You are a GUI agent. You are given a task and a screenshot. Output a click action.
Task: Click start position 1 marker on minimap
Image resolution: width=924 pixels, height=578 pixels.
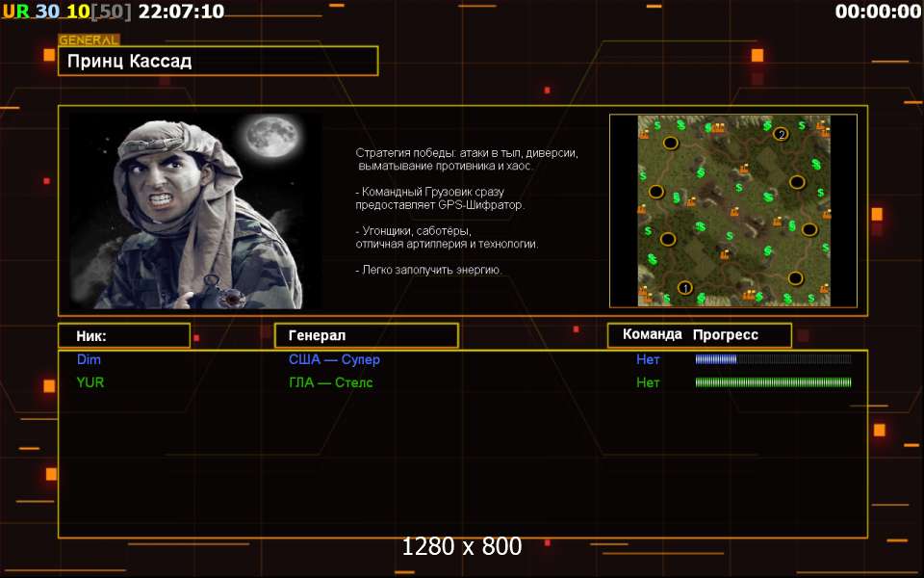[x=685, y=287]
